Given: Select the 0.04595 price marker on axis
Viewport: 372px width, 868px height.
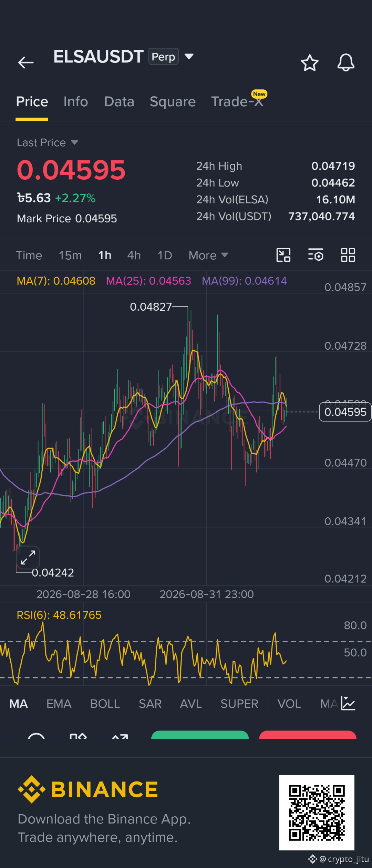Looking at the screenshot, I should [345, 412].
